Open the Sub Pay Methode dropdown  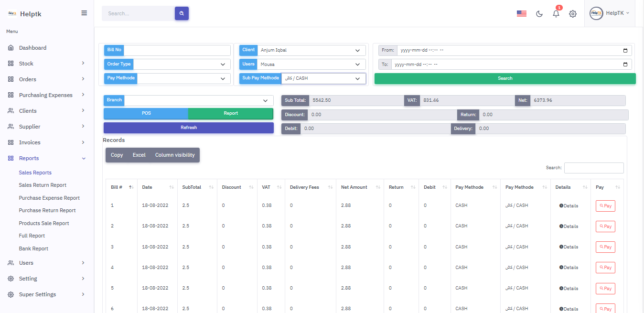click(323, 78)
